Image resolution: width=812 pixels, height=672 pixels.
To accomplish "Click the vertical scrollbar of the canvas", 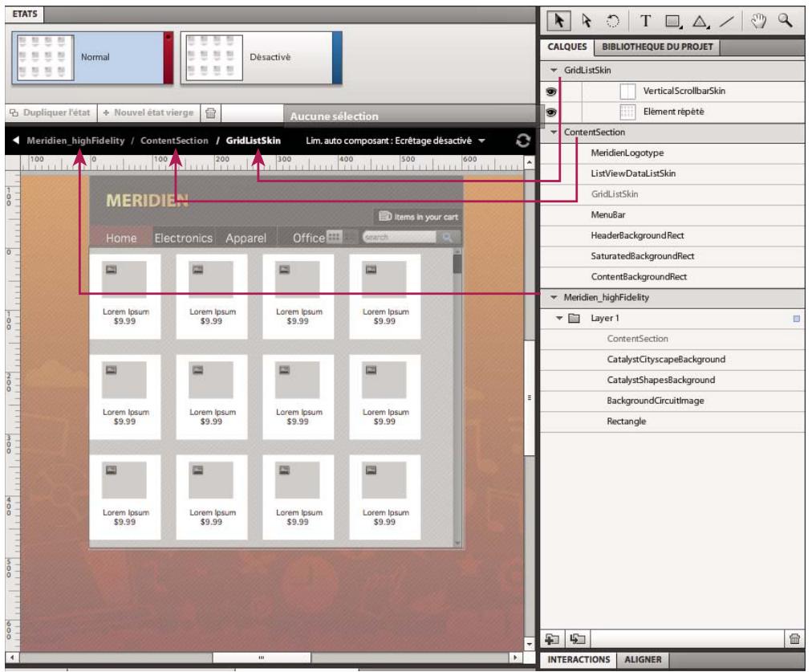I will [x=529, y=399].
